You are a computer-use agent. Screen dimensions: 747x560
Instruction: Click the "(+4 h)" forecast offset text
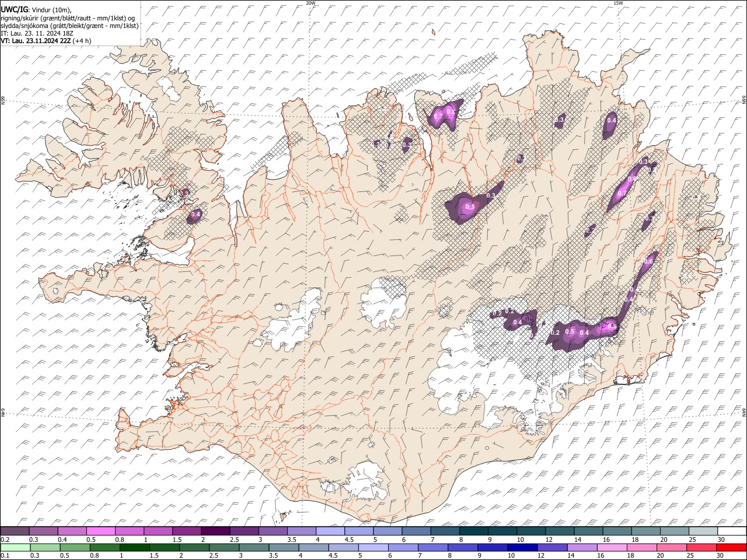click(82, 41)
